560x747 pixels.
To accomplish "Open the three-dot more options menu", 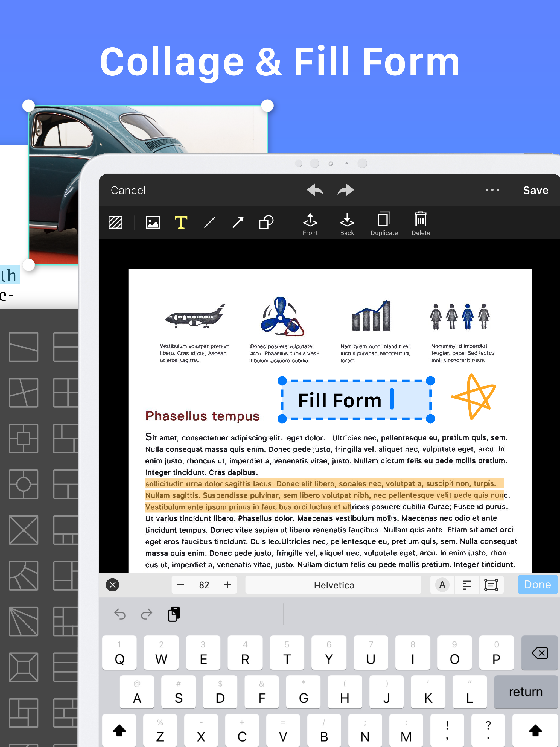I will (x=492, y=190).
